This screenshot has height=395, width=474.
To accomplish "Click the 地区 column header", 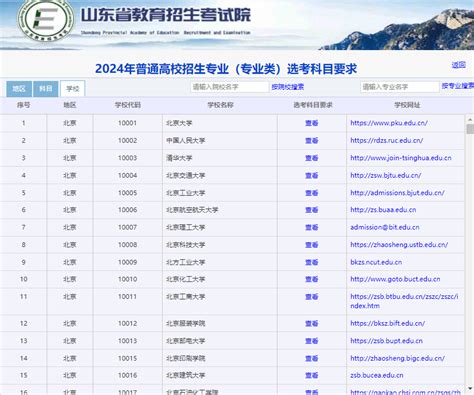I will coord(70,105).
